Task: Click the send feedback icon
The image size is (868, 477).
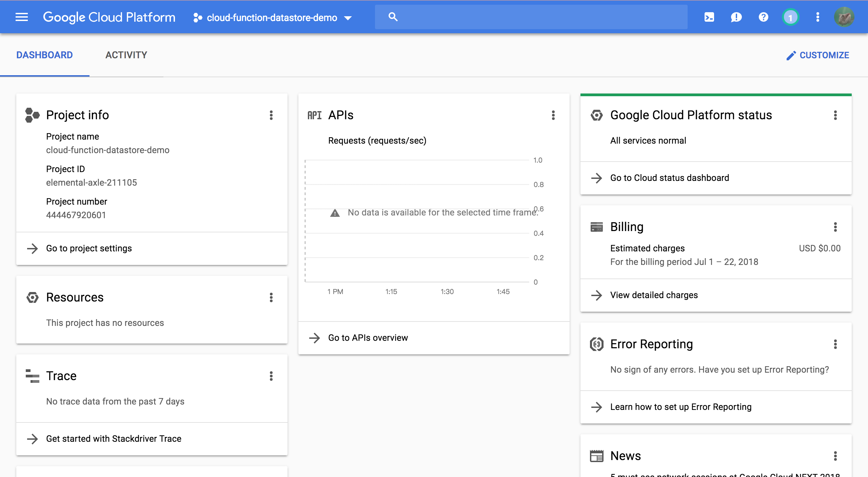Action: pyautogui.click(x=736, y=17)
